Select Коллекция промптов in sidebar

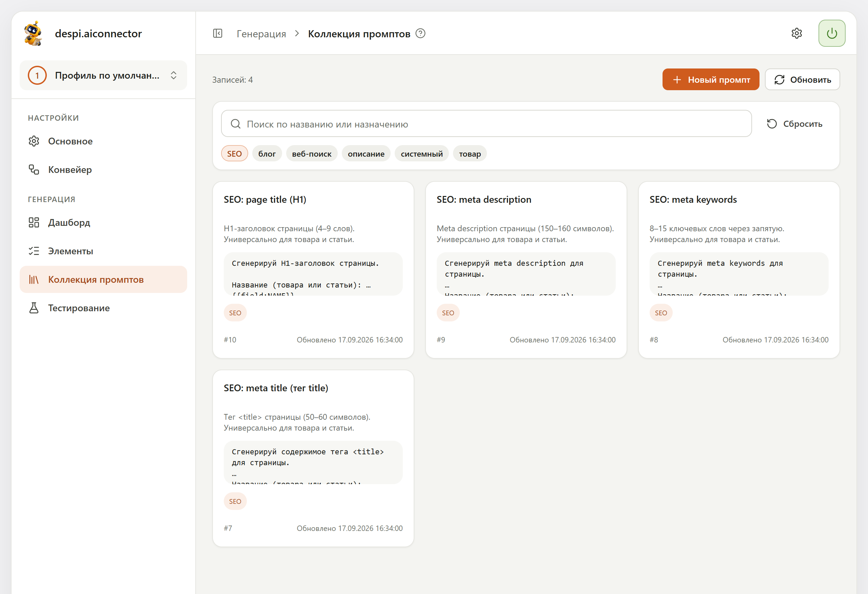click(103, 279)
